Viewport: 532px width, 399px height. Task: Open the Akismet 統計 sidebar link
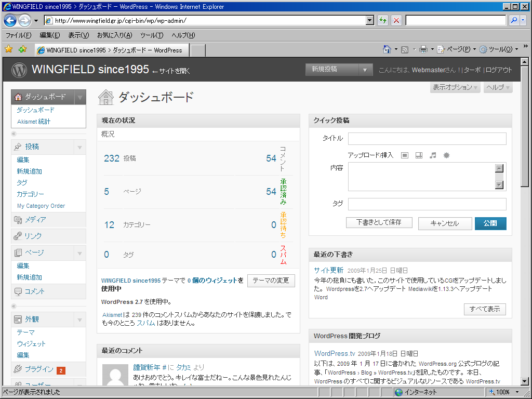click(34, 122)
